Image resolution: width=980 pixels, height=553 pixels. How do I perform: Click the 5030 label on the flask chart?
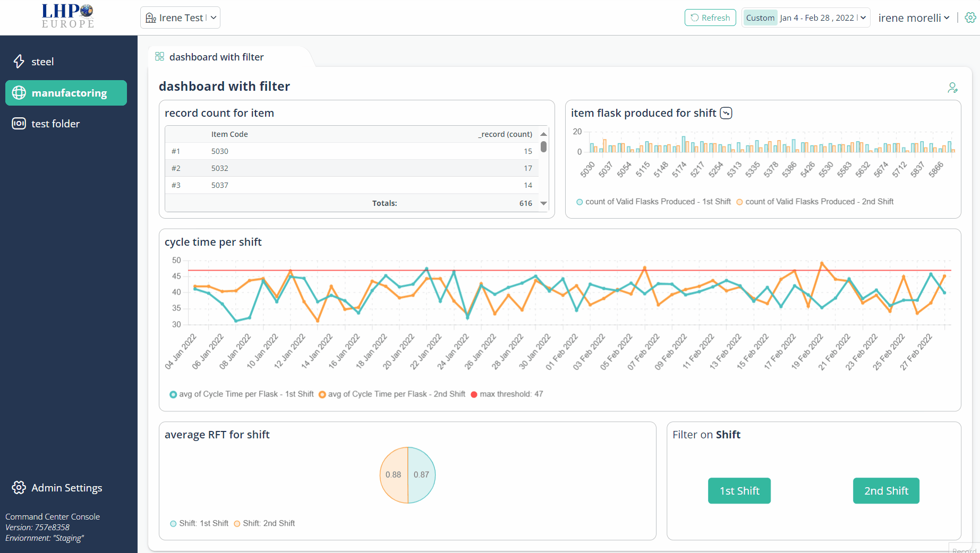pyautogui.click(x=587, y=169)
